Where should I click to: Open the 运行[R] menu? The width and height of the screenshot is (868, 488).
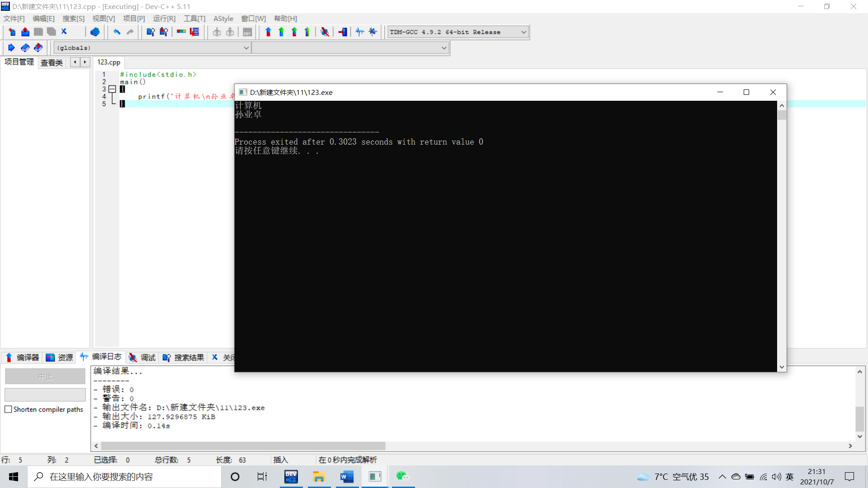coord(164,19)
